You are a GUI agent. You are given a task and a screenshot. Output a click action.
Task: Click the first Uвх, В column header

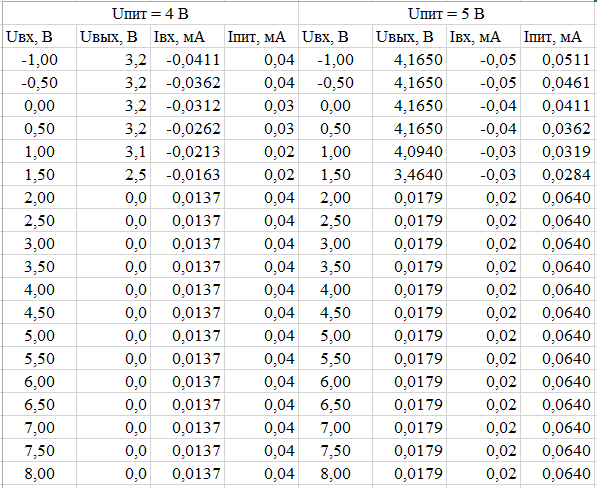point(40,37)
